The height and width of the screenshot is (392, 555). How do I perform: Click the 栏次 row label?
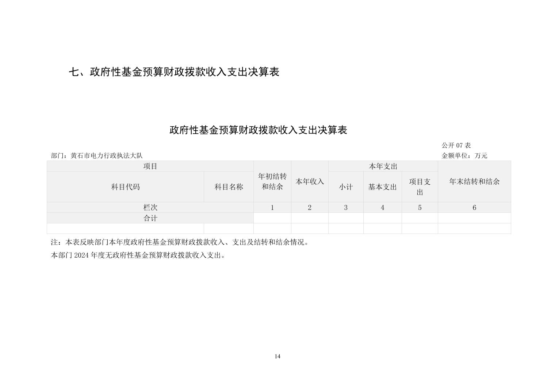coord(150,207)
